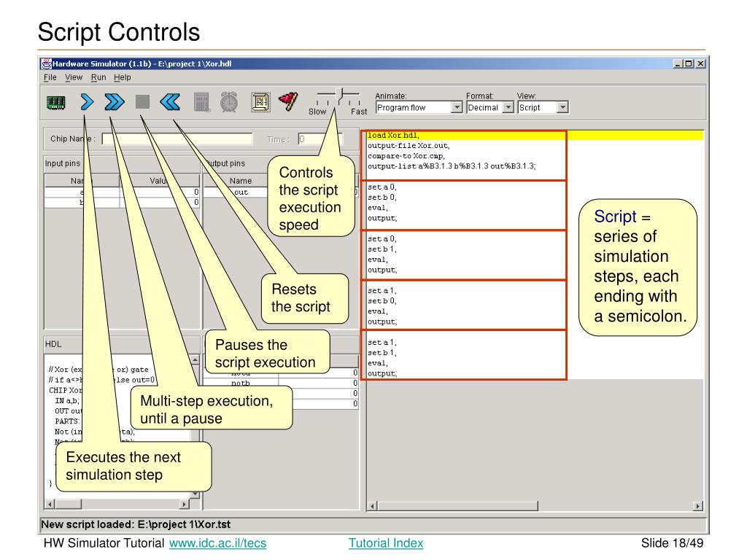Click the load script scroll icon
The height and width of the screenshot is (560, 747).
260,102
